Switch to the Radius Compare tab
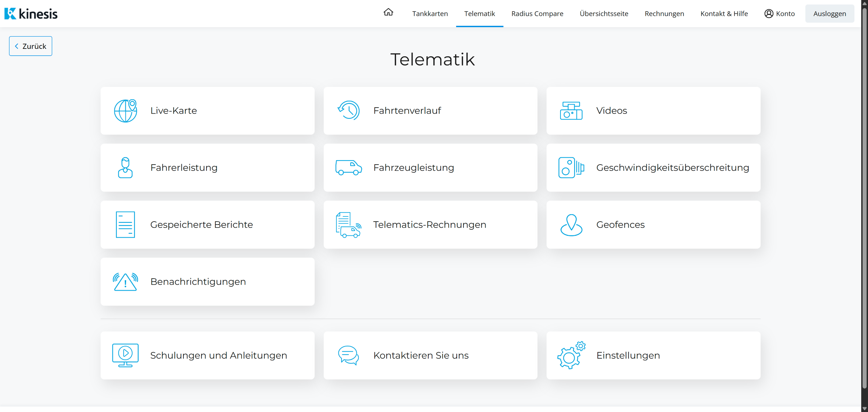The image size is (868, 412). click(x=537, y=14)
